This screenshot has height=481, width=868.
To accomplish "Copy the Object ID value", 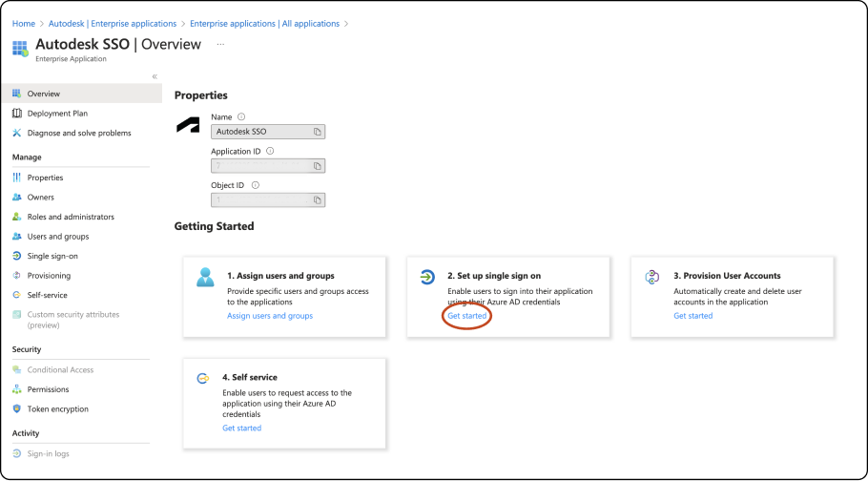I will coord(318,200).
